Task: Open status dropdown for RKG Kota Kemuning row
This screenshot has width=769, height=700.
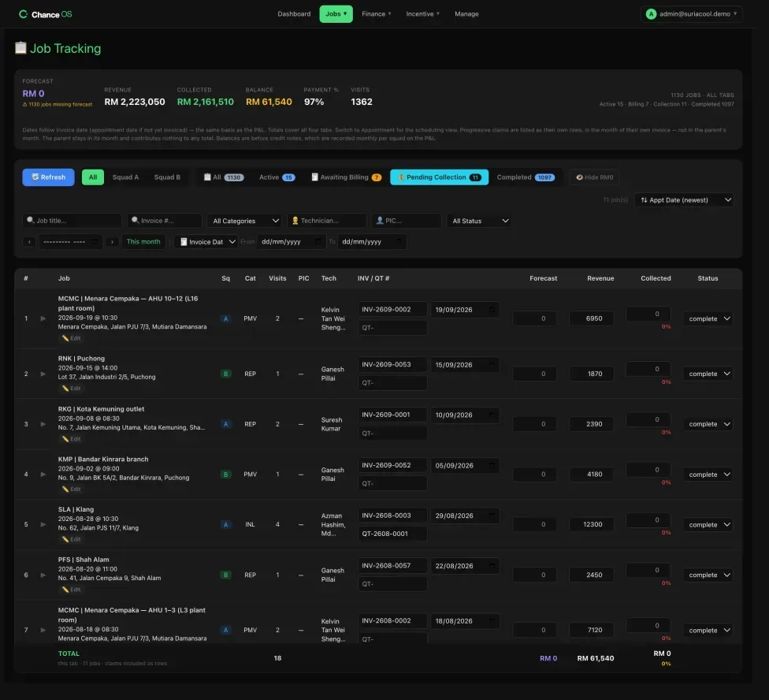Action: 708,424
